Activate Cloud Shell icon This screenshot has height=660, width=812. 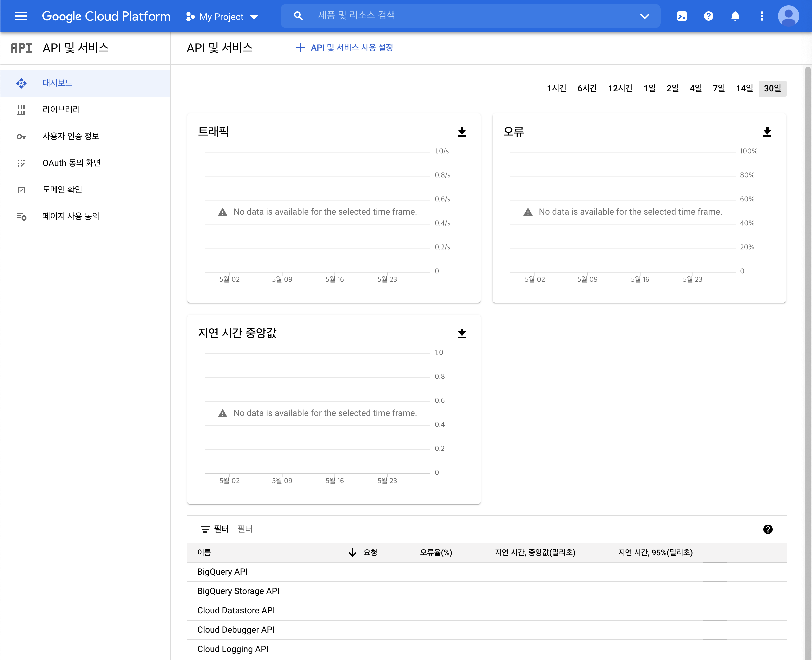682,16
